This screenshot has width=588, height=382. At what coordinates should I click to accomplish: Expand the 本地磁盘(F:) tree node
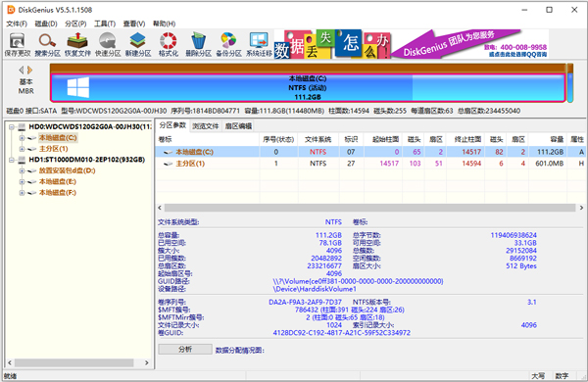point(22,193)
